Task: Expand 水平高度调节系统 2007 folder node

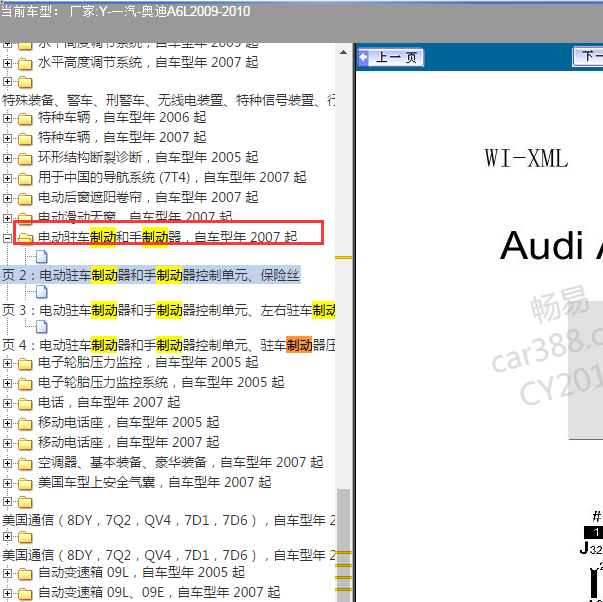Action: coord(7,63)
